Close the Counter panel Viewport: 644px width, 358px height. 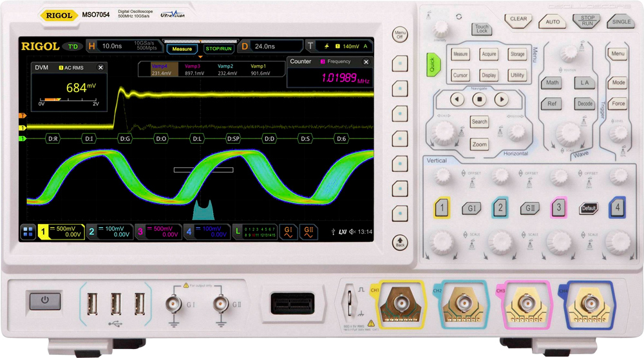tap(366, 62)
